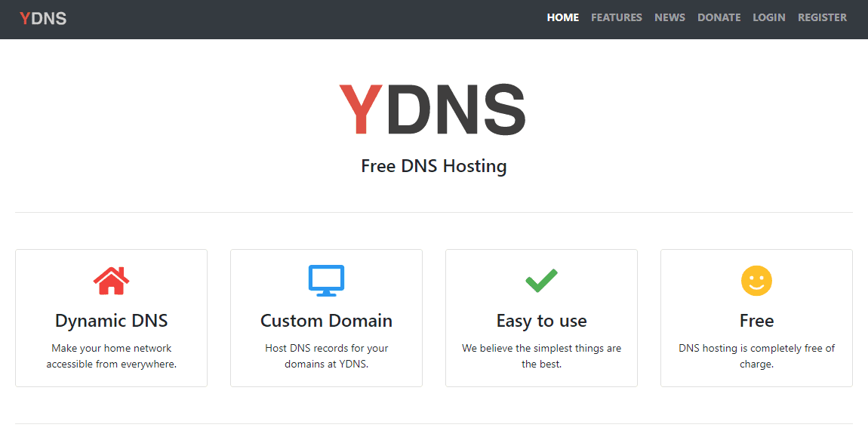The height and width of the screenshot is (443, 868).
Task: Open the Home menu item
Action: (562, 17)
